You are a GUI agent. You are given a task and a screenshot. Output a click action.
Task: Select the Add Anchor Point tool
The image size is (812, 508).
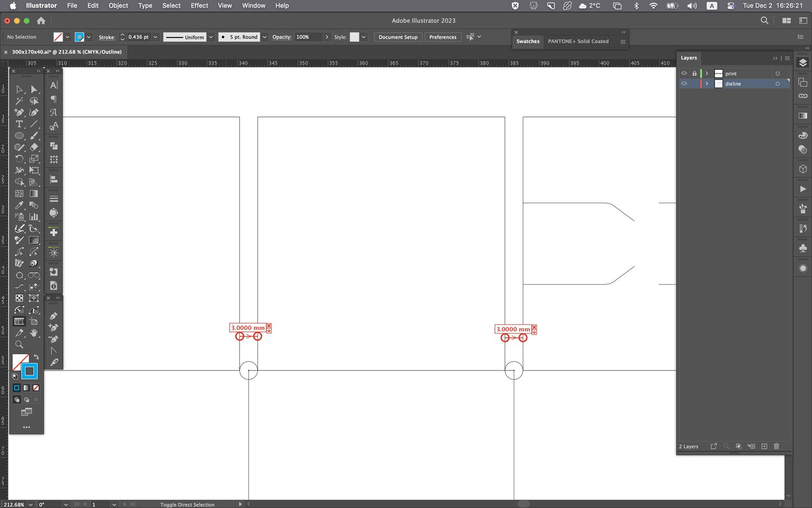54,328
